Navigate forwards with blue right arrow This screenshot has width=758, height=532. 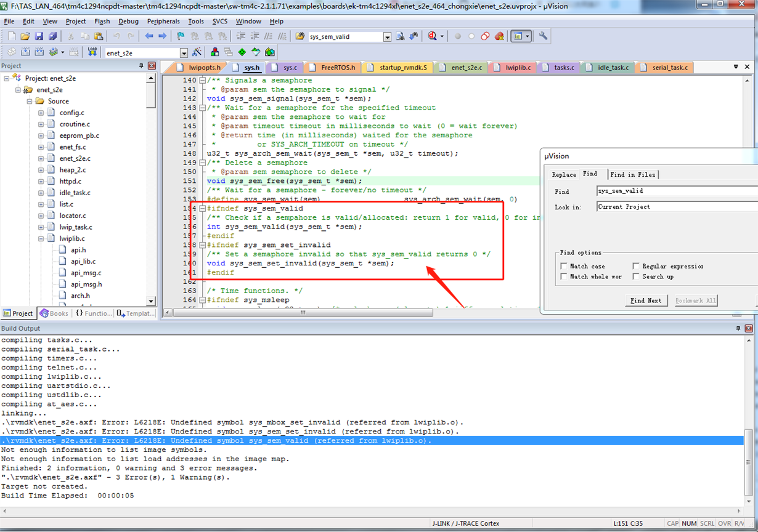162,36
